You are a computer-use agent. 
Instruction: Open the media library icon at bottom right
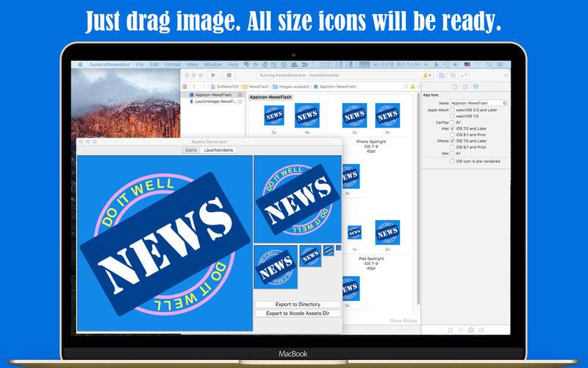[x=481, y=330]
